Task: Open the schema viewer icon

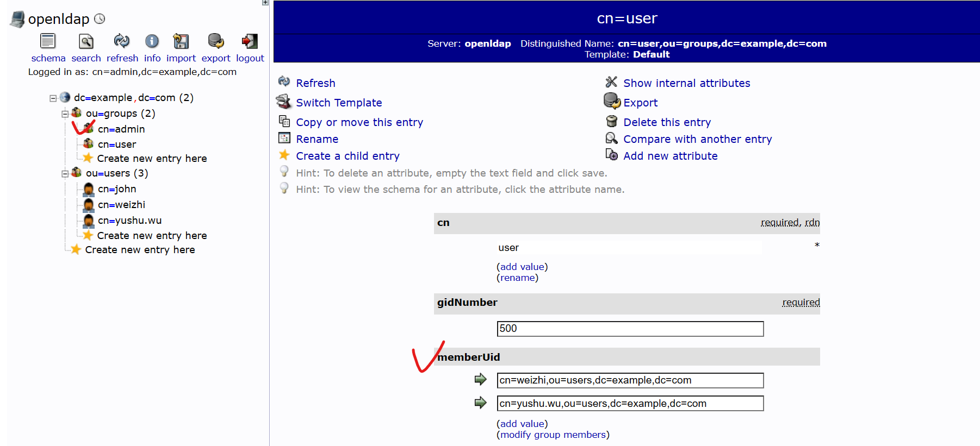Action: pos(48,41)
